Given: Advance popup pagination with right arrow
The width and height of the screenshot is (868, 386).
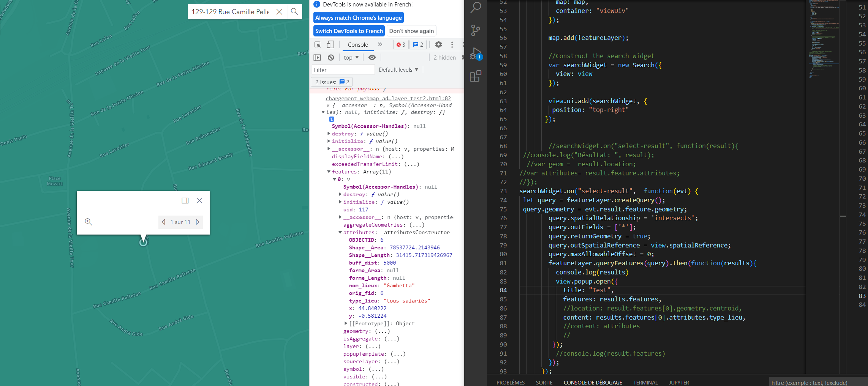Looking at the screenshot, I should click(x=198, y=222).
